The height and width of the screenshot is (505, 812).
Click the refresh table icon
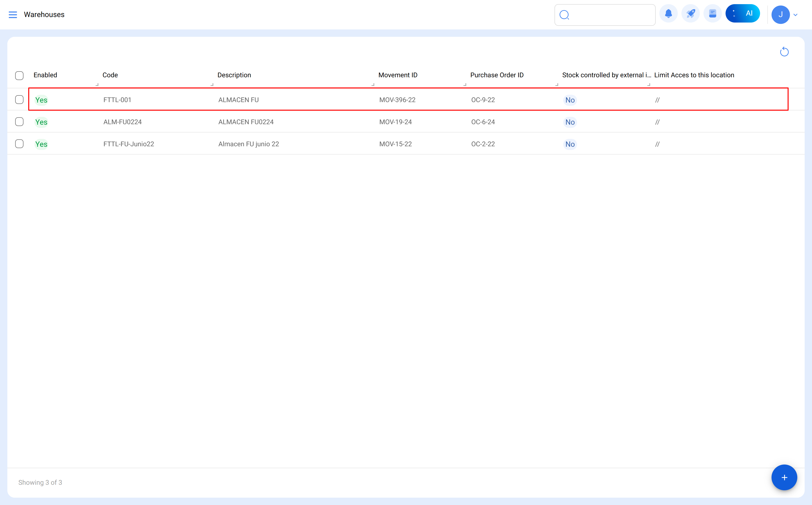[784, 52]
